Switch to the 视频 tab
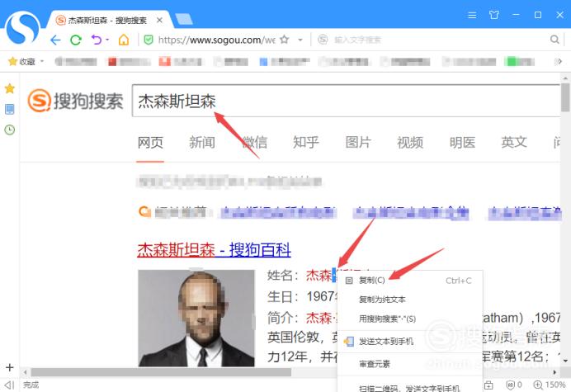 pyautogui.click(x=410, y=142)
